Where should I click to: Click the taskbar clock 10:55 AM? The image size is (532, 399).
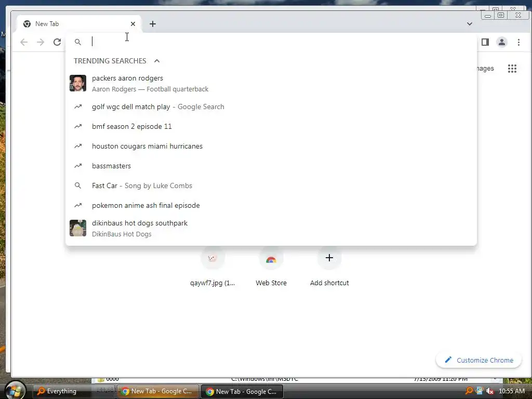(x=512, y=391)
